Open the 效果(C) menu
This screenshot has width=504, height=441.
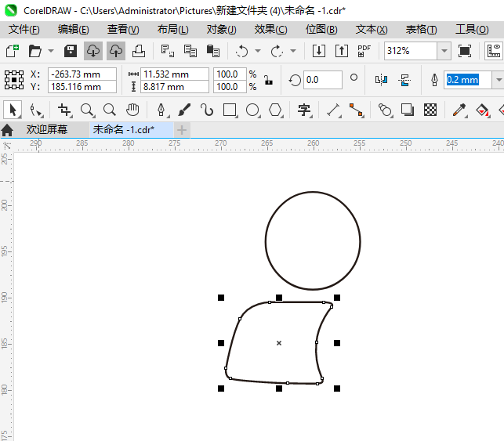pyautogui.click(x=270, y=29)
